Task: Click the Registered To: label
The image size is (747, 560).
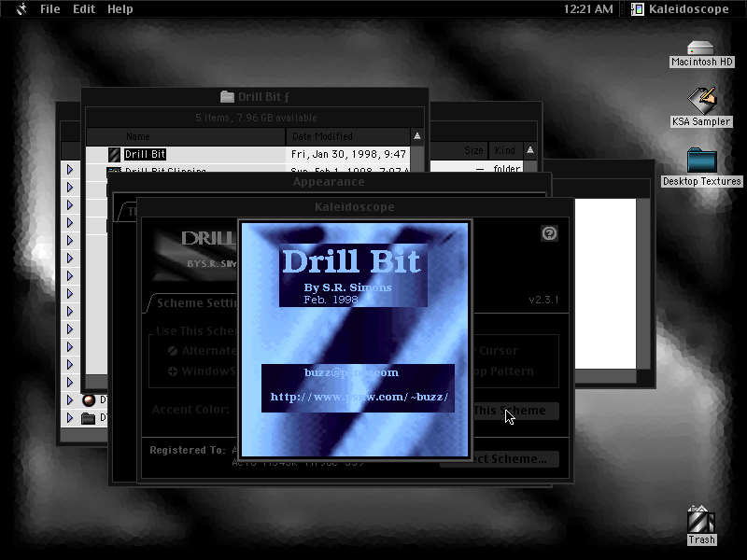Action: (188, 450)
